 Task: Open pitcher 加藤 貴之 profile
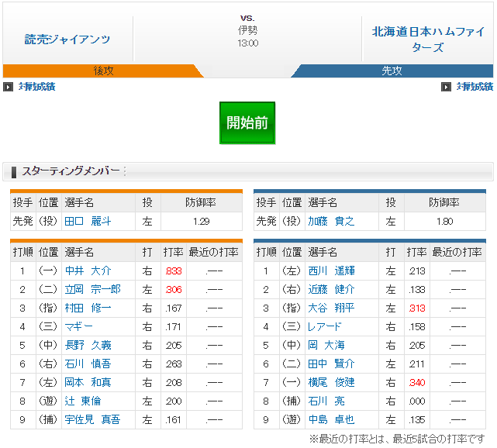[331, 221]
